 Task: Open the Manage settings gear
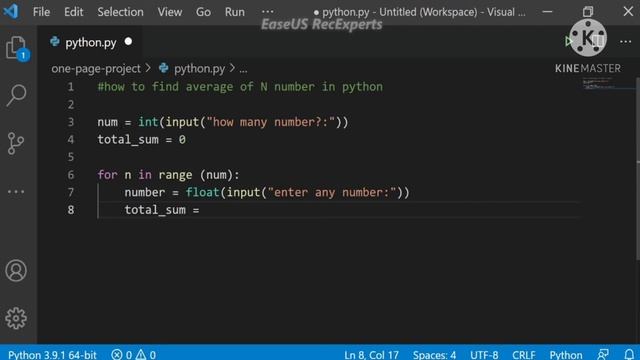tap(16, 318)
